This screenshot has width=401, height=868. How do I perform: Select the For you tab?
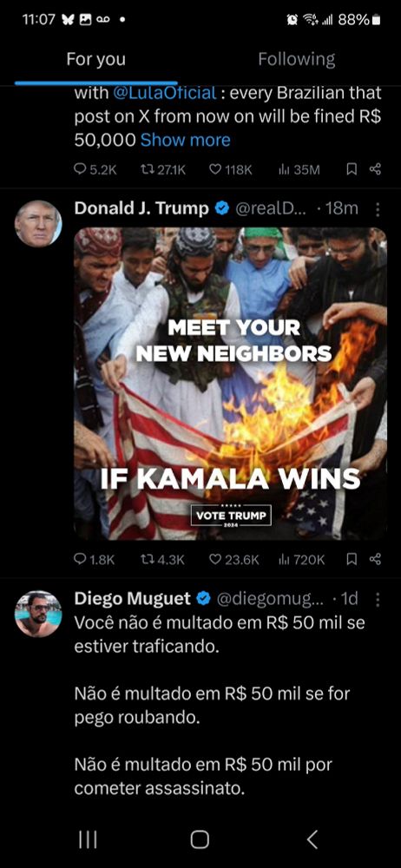coord(95,59)
